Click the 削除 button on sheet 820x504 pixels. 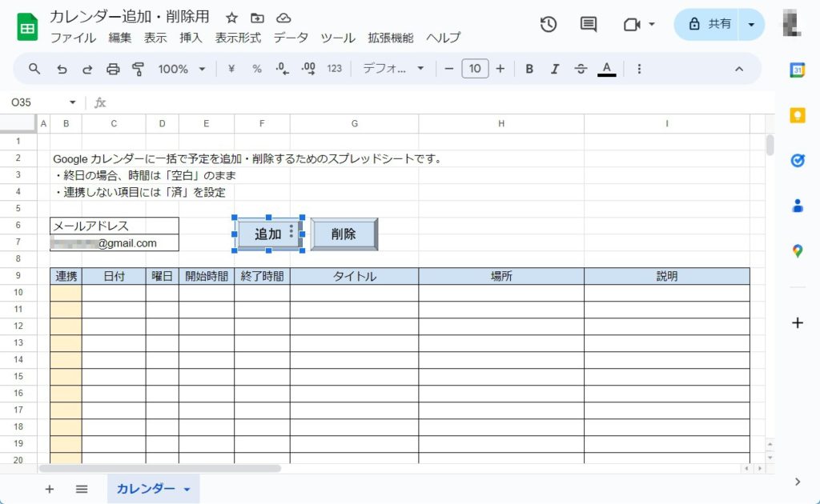coord(344,234)
